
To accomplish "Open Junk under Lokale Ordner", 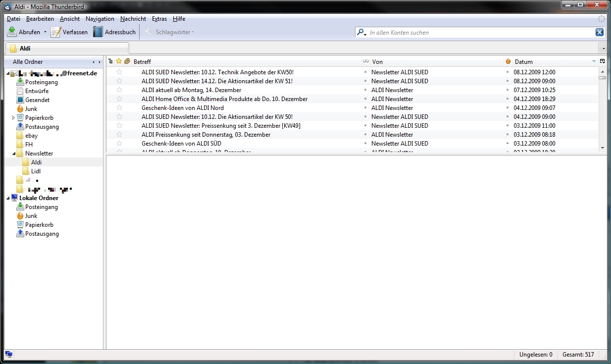I will (x=31, y=216).
